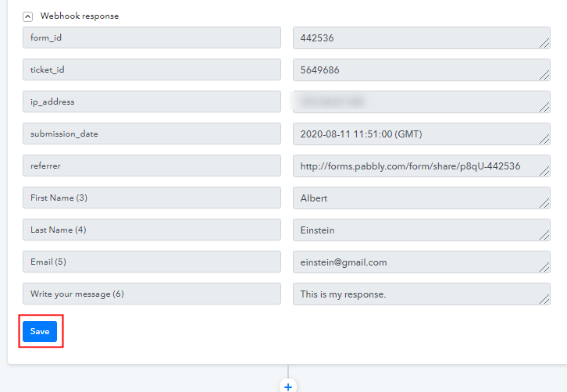
Task: Click the form_id value 442536
Action: (x=421, y=37)
